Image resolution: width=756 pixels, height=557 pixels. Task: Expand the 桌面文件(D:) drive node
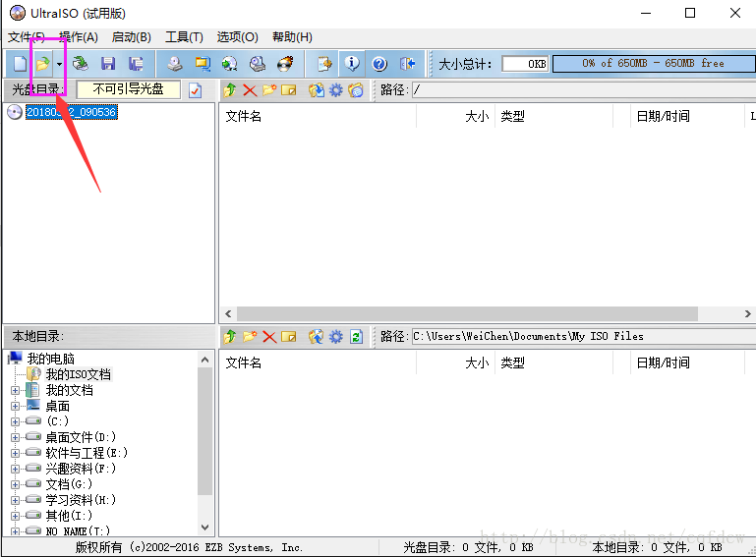click(x=15, y=437)
